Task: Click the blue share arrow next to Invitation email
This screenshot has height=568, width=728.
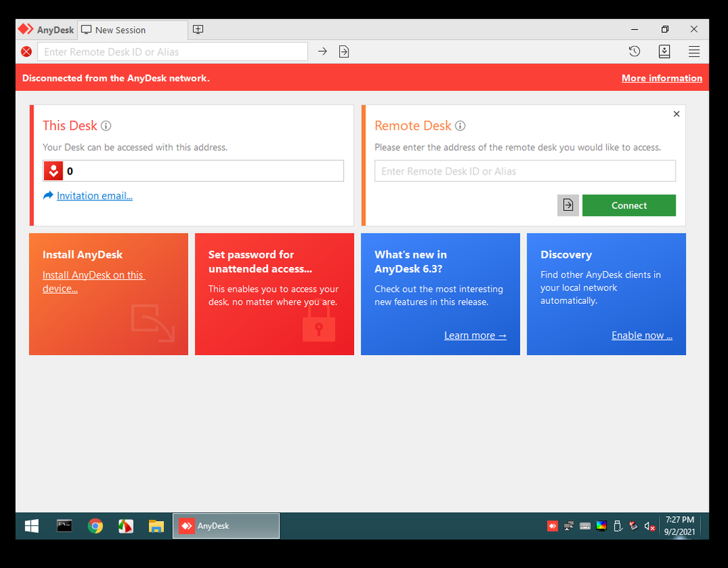Action: 48,195
